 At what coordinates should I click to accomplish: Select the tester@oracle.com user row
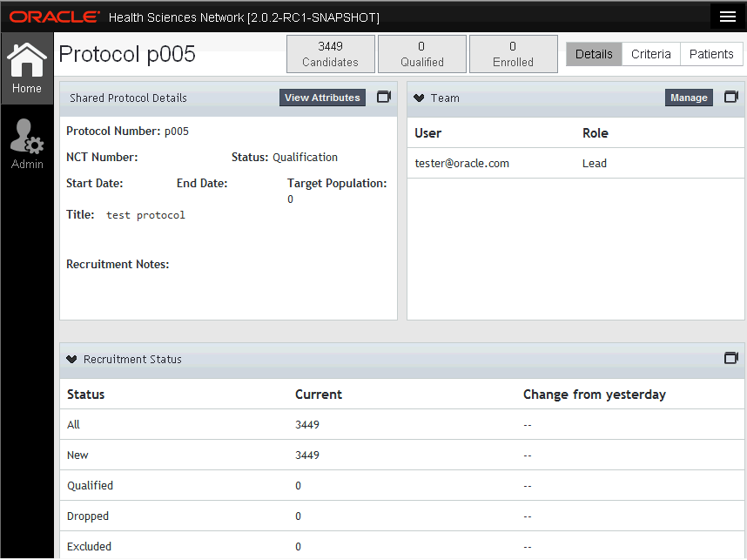click(575, 163)
